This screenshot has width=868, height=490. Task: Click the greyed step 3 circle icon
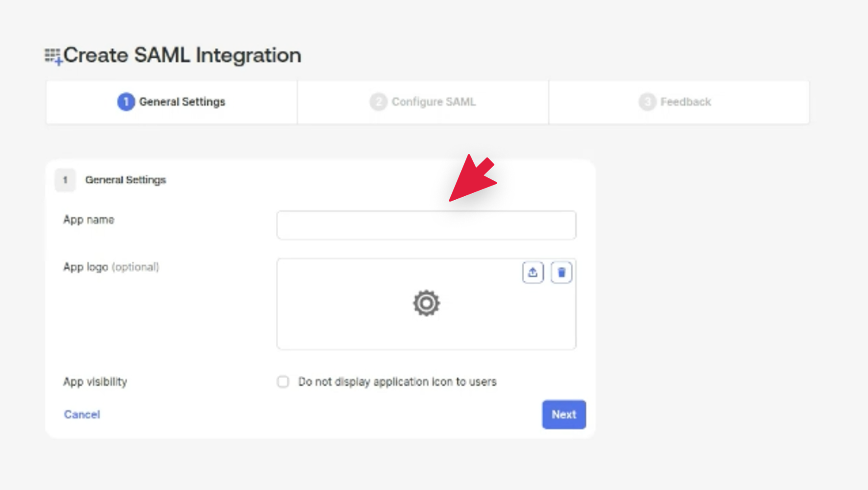(x=647, y=102)
